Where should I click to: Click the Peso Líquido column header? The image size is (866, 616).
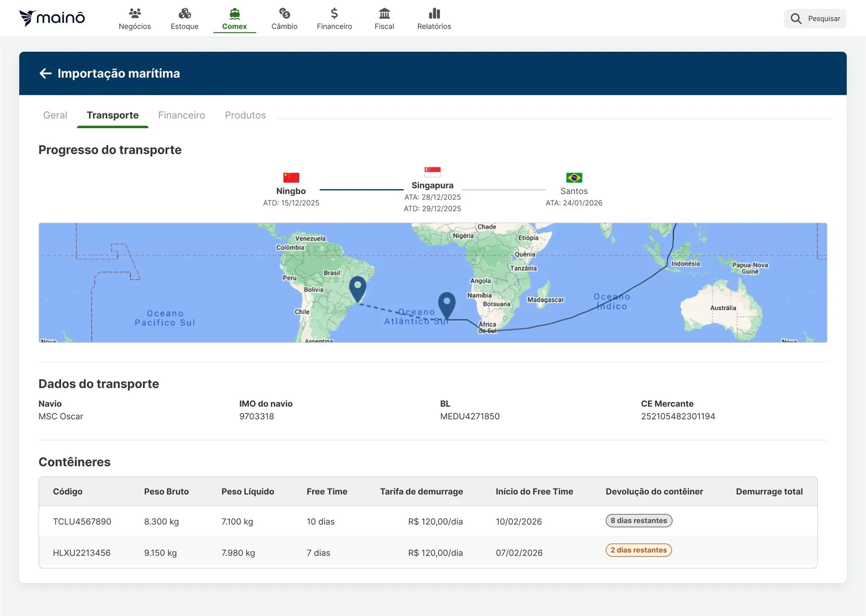248,492
